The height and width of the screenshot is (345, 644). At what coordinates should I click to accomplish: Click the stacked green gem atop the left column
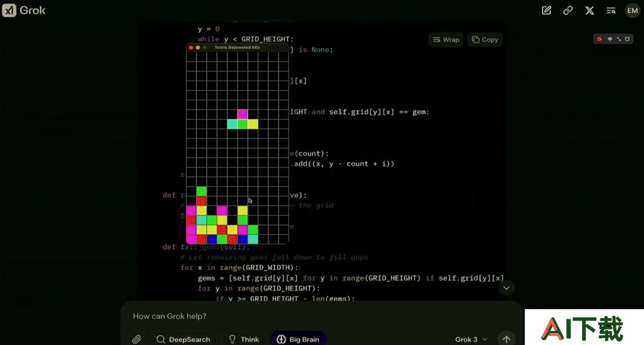pyautogui.click(x=202, y=191)
